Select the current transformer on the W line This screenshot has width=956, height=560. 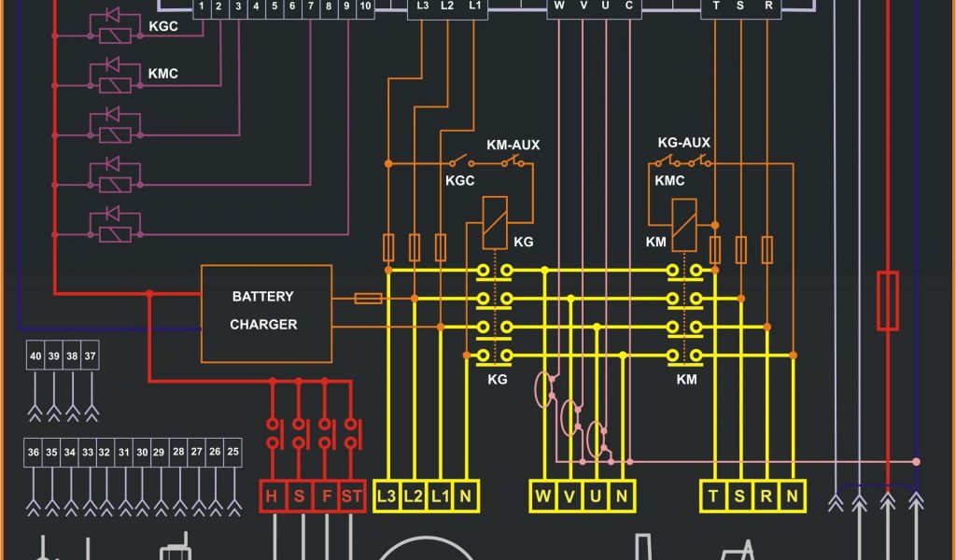(x=544, y=385)
